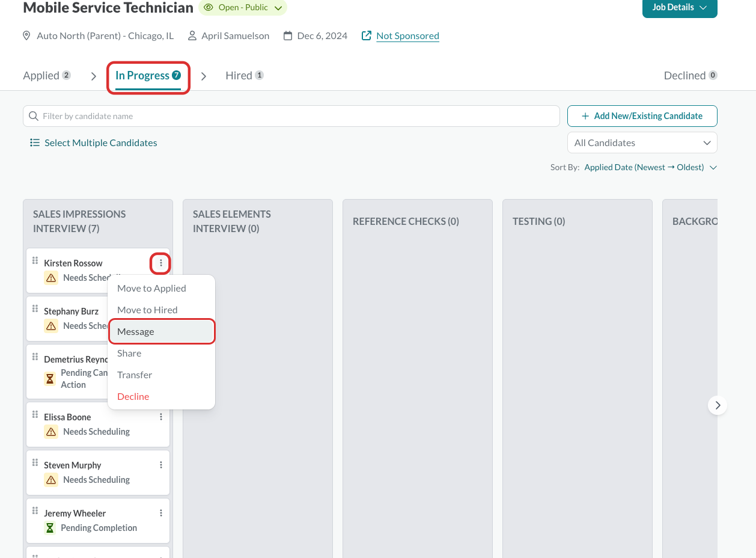Click the warning icon on Stephany Burz's card
Screen dimensions: 756x558
(x=51, y=326)
